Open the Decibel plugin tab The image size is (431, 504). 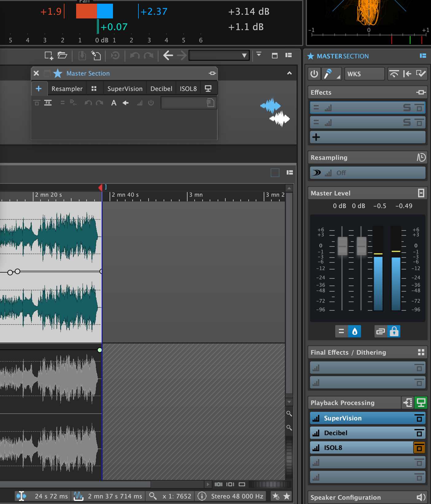click(161, 89)
